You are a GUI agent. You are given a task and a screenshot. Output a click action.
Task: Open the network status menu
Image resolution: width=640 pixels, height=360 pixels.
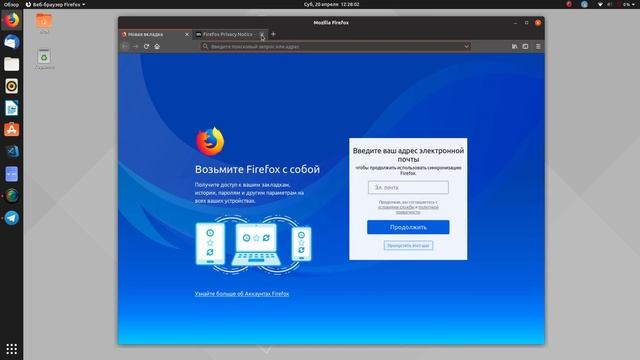coord(600,4)
